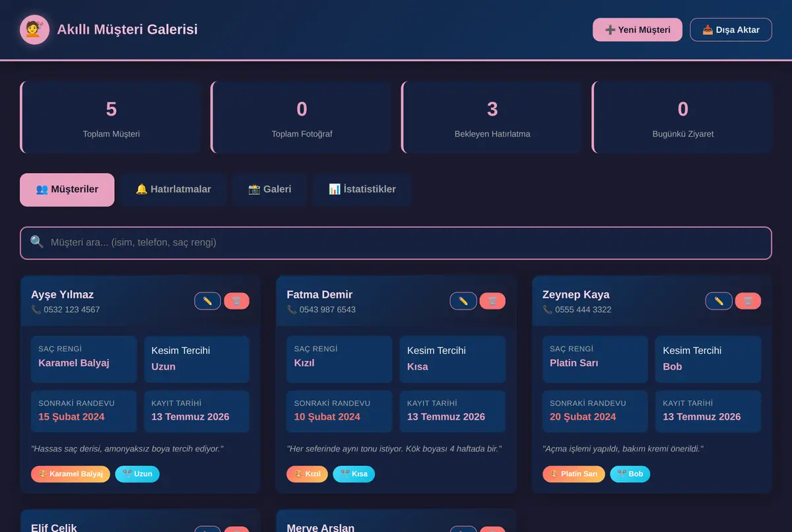The width and height of the screenshot is (792, 532).
Task: Click the 20 Şubat 2024 appointment date
Action: pos(583,416)
